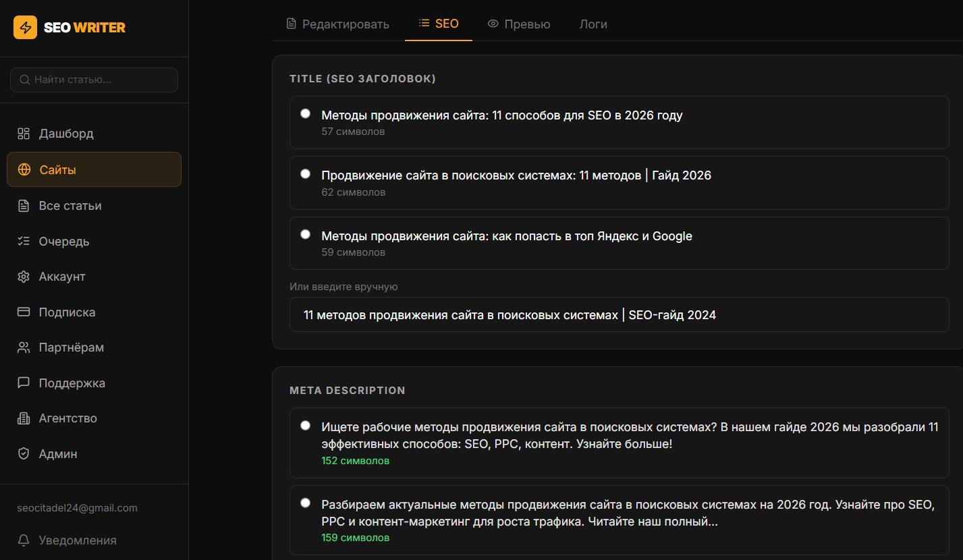The image size is (963, 560).
Task: Click title text 'Продвижение сайта в поисковых системах'
Action: [x=448, y=175]
